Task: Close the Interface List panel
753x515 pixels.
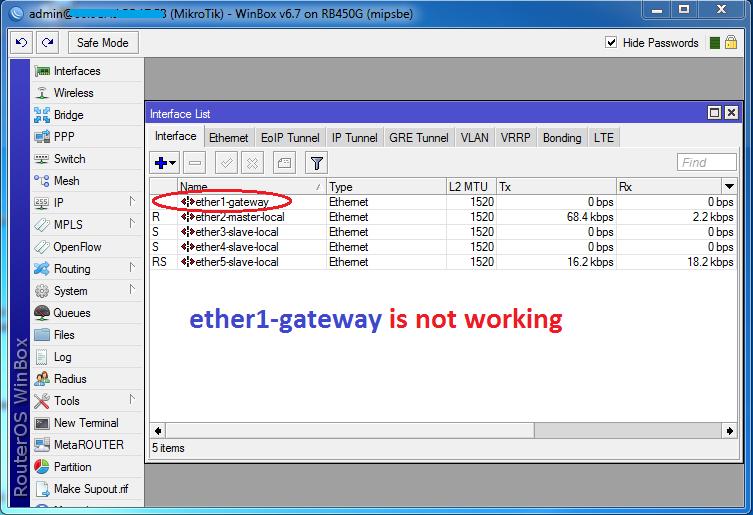Action: coord(731,113)
